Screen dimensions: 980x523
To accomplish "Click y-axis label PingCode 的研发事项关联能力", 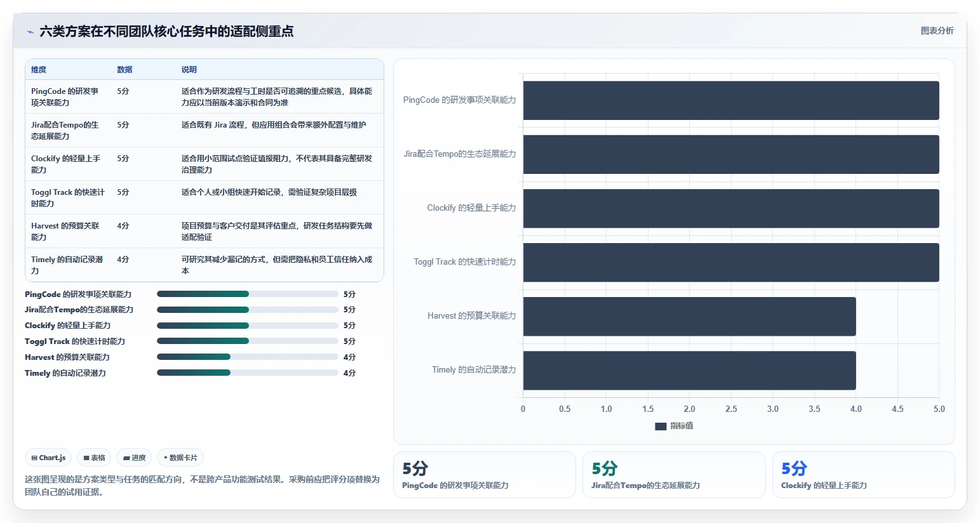I will pos(459,100).
